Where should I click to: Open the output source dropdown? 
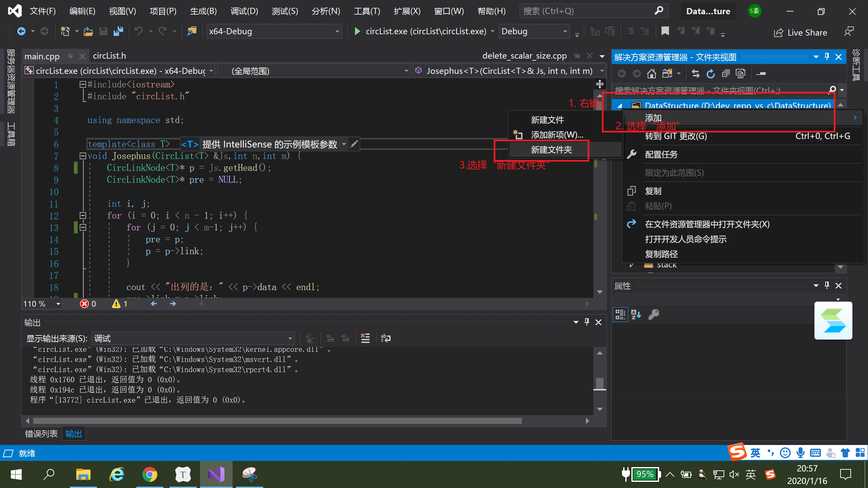[x=290, y=338]
